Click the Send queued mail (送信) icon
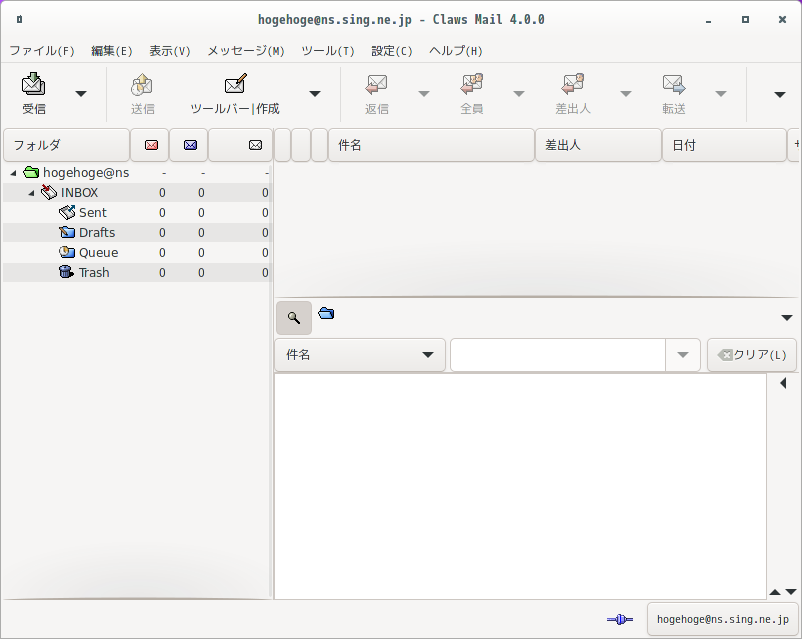Screen dimensions: 802x639 tap(142, 84)
